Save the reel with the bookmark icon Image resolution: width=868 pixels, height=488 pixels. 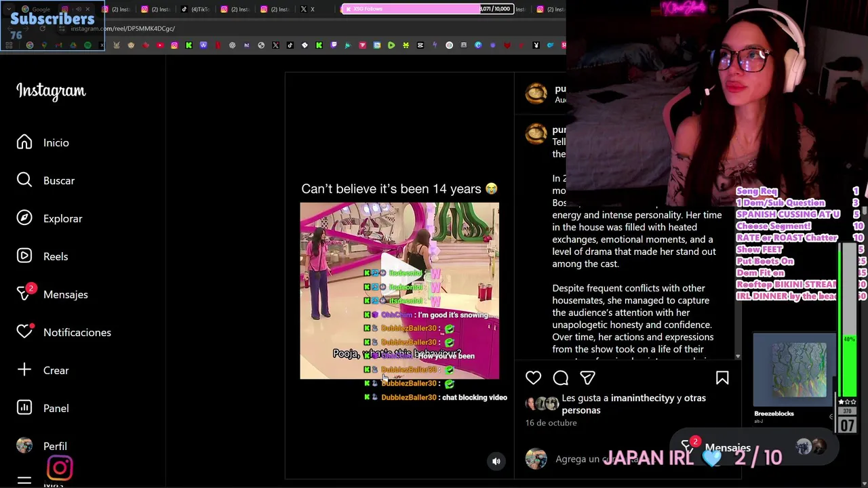coord(722,378)
